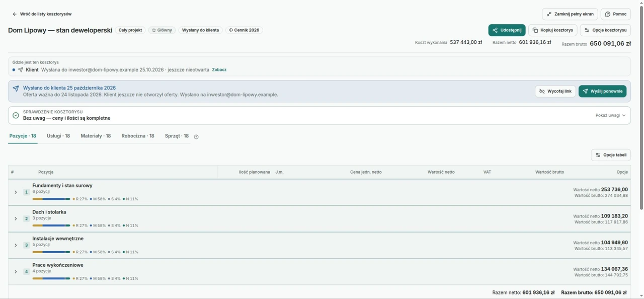The height and width of the screenshot is (299, 644).
Task: Click the 'Pozycja' column header
Action: pos(46,172)
